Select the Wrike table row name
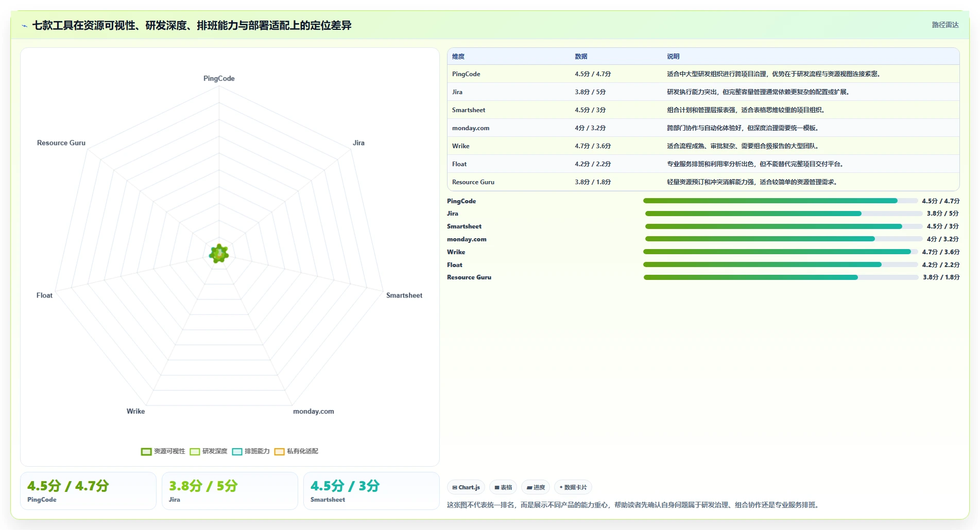 point(461,146)
